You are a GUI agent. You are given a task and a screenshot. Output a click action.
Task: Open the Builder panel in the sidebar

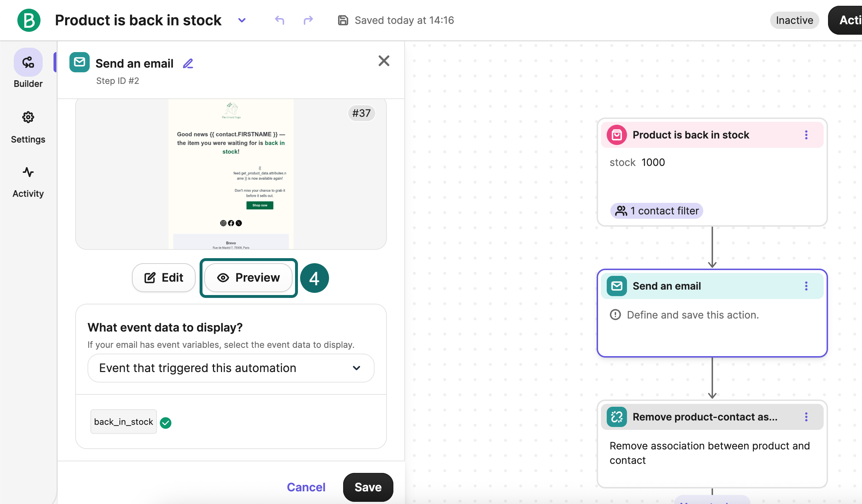(x=28, y=69)
